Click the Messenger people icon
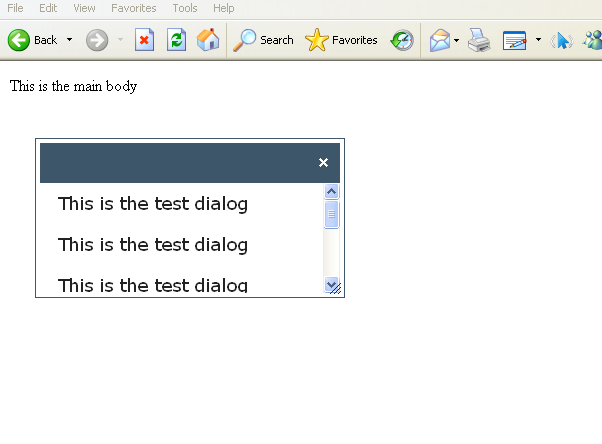The height and width of the screenshot is (444, 602). click(592, 40)
